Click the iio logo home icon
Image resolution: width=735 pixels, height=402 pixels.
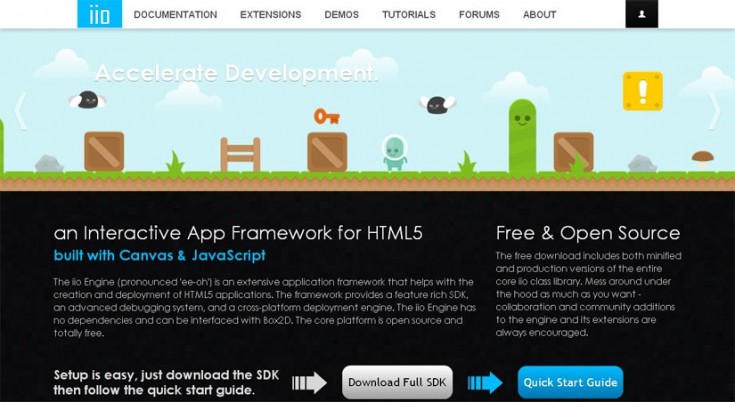(99, 14)
